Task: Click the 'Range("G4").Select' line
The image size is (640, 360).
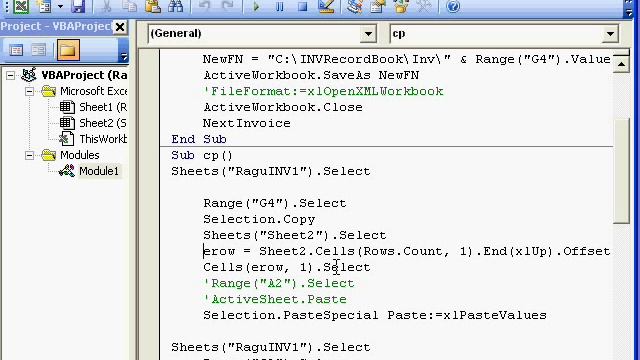Action: (275, 203)
